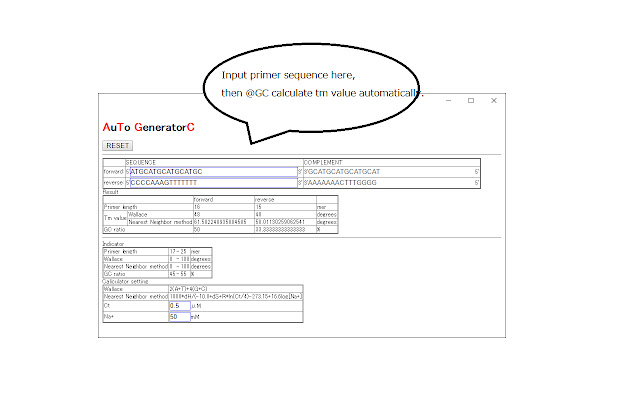This screenshot has width=640, height=400.
Task: Click the forward complement sequence GCATGCATGCATGCAT
Action: pyautogui.click(x=347, y=171)
